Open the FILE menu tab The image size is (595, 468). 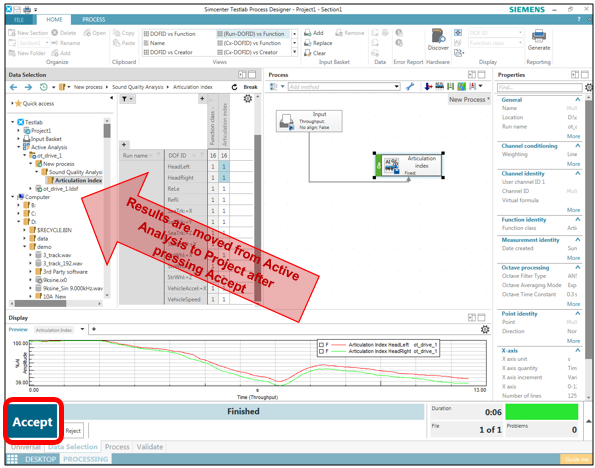click(x=19, y=20)
